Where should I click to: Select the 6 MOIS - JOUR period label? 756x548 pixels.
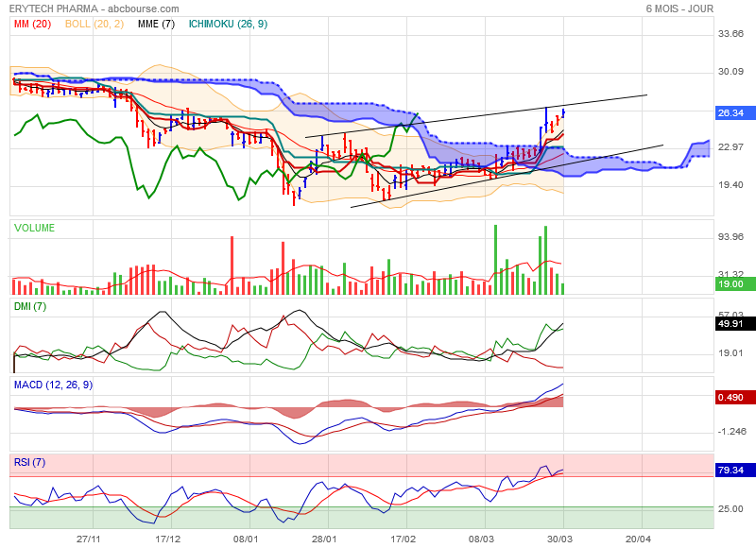point(679,9)
